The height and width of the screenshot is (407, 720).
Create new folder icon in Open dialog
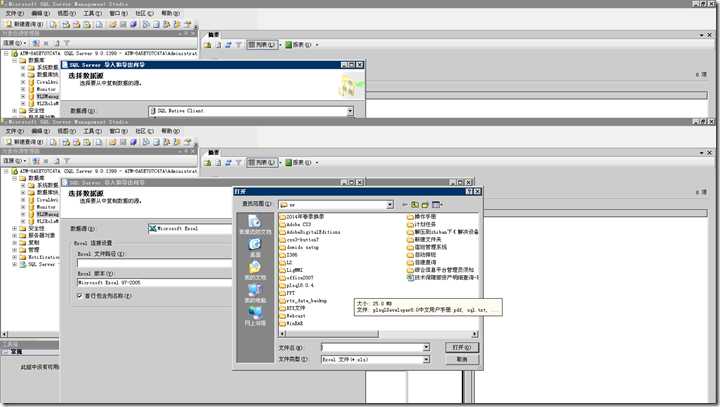(425, 204)
